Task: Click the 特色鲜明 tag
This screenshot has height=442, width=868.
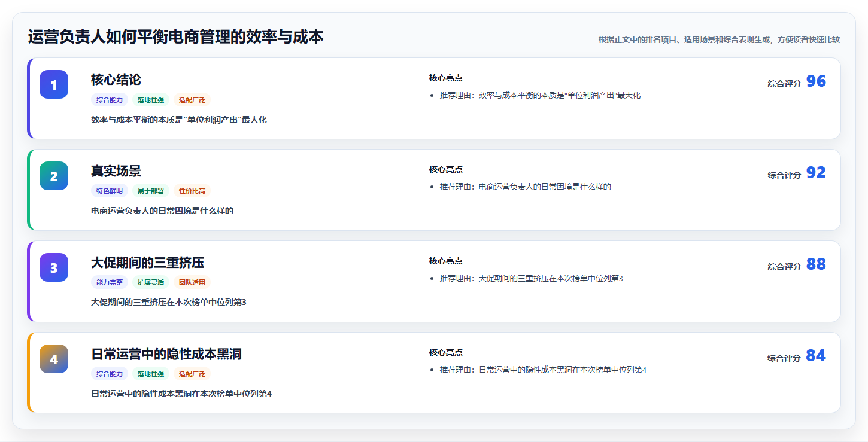Action: pyautogui.click(x=110, y=191)
